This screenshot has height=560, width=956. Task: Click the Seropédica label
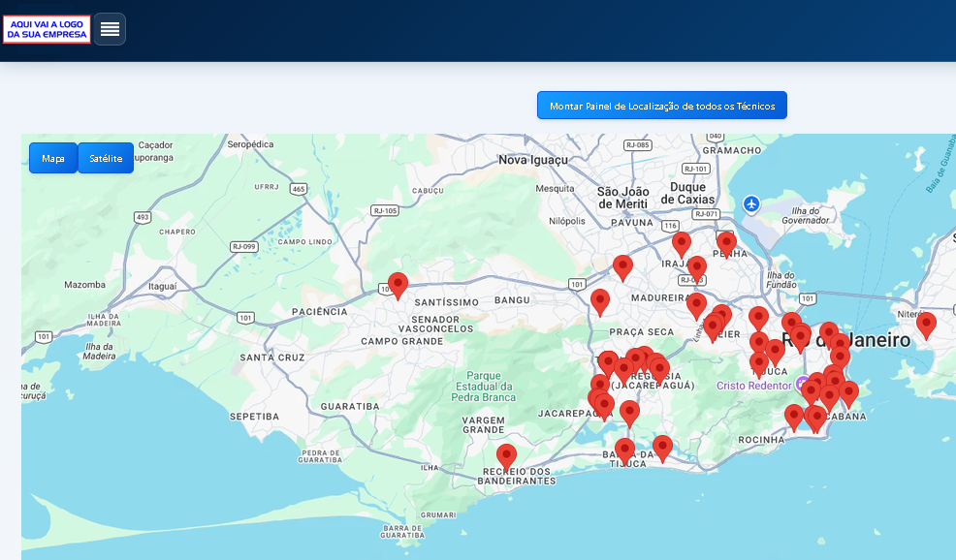click(250, 144)
